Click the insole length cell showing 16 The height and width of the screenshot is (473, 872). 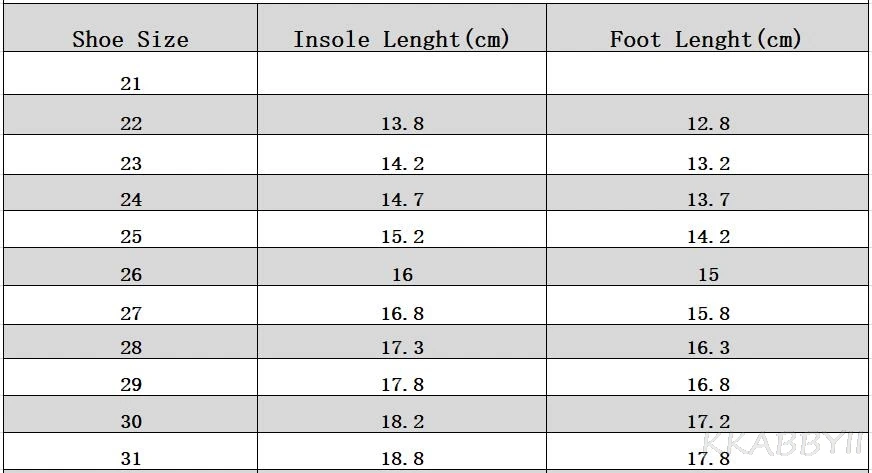[x=402, y=275]
